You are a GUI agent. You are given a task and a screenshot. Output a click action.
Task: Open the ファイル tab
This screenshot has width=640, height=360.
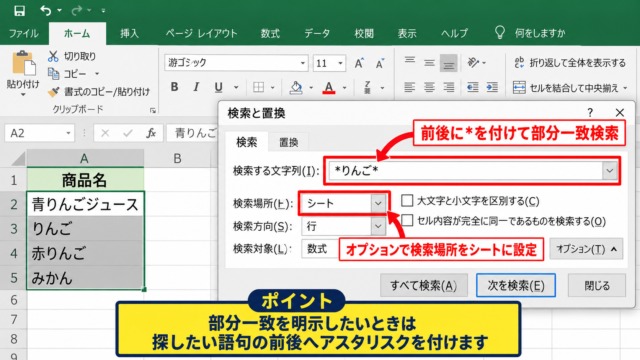click(x=24, y=33)
